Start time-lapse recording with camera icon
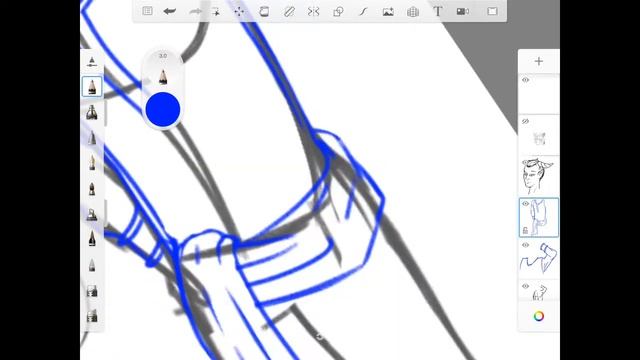 pos(462,11)
